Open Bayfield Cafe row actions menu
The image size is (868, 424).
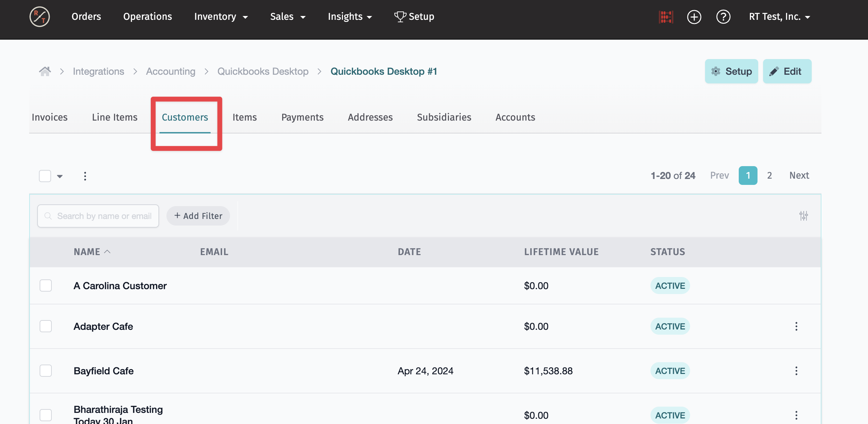pos(796,371)
